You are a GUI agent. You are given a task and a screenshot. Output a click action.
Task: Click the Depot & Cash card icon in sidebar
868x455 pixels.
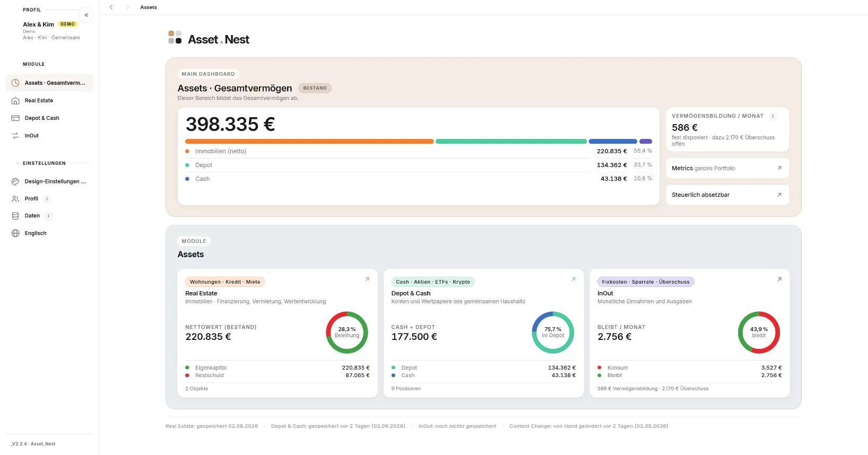click(x=15, y=118)
